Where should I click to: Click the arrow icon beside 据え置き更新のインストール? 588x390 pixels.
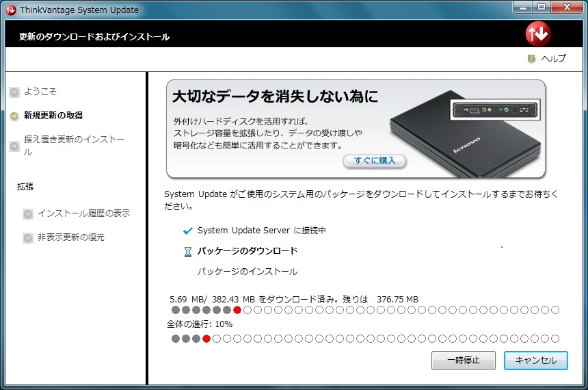click(14, 146)
